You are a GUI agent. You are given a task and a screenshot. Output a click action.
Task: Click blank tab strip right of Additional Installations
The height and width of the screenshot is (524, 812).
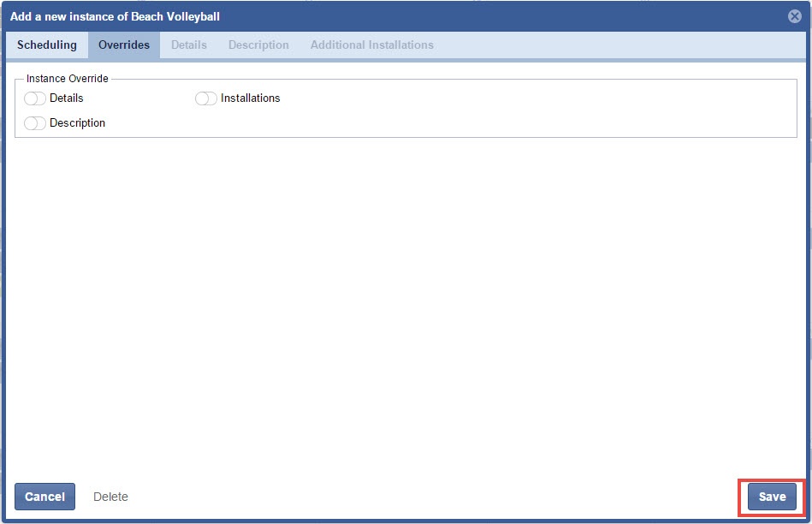pyautogui.click(x=616, y=45)
